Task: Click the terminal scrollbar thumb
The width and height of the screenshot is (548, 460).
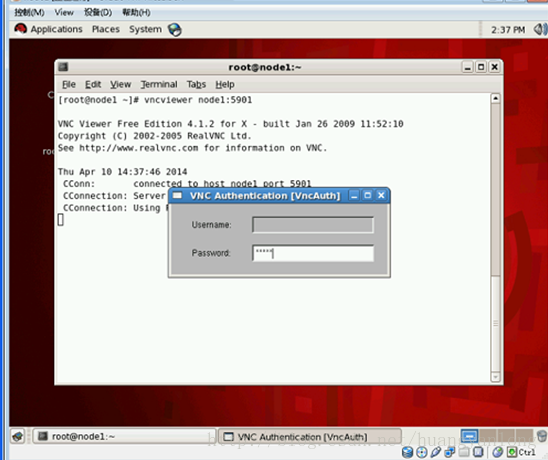Action: click(496, 324)
